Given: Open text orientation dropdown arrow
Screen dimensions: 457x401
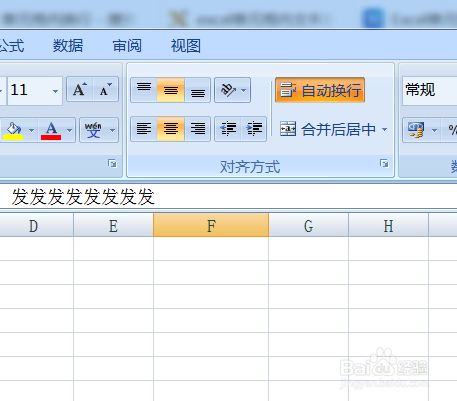Looking at the screenshot, I should (x=244, y=90).
